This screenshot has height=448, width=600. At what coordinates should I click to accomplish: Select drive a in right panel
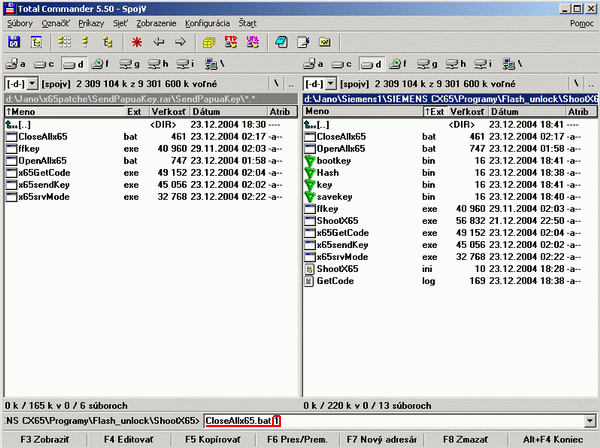click(314, 64)
